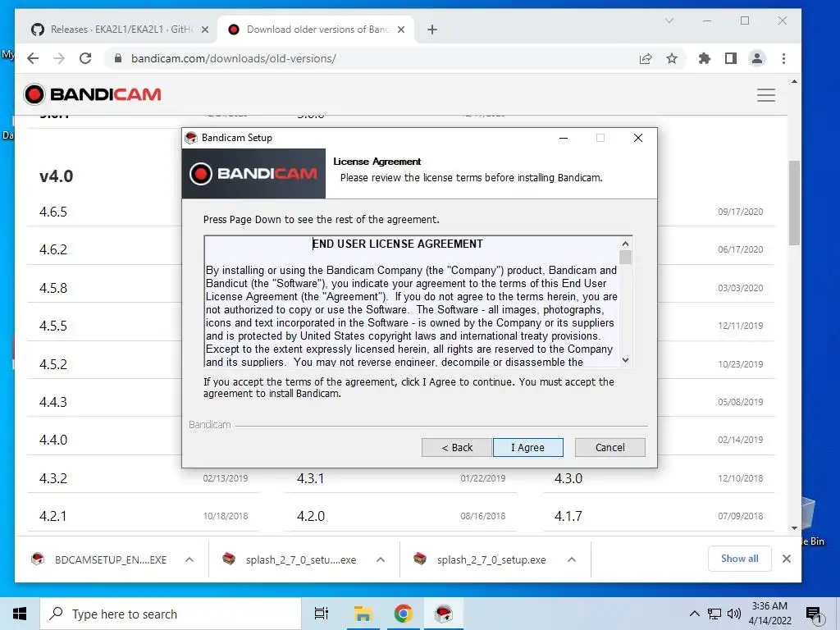Expand options for splash_2_7_0_setup.exe download
Image resolution: width=840 pixels, height=630 pixels.
(x=572, y=559)
